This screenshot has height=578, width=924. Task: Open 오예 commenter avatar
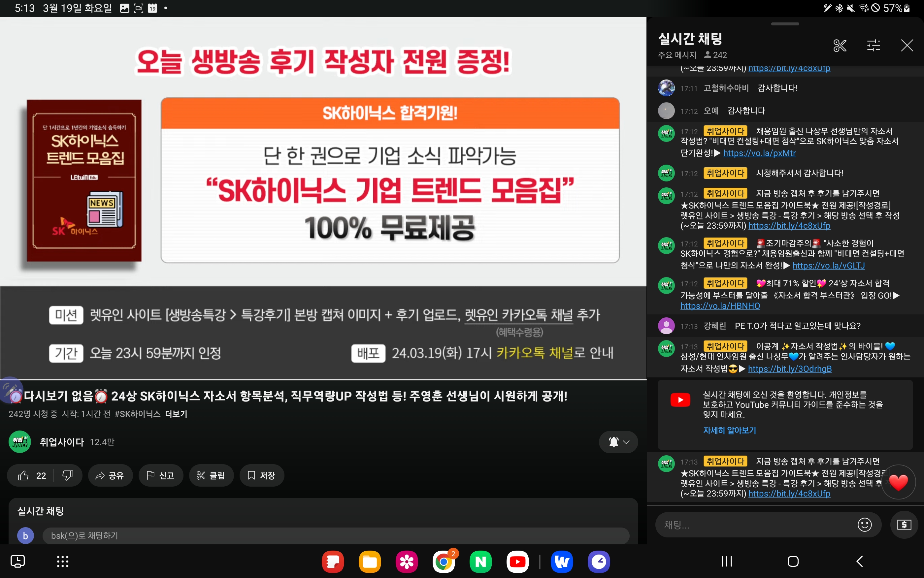666,111
